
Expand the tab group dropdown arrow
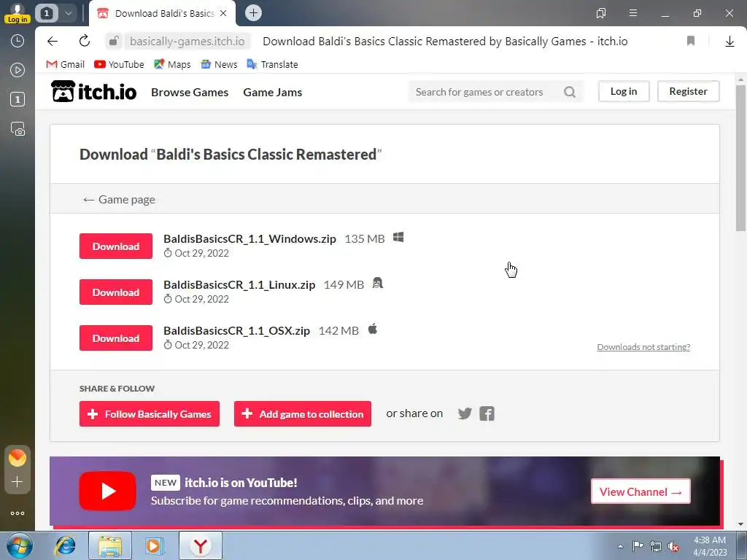68,13
